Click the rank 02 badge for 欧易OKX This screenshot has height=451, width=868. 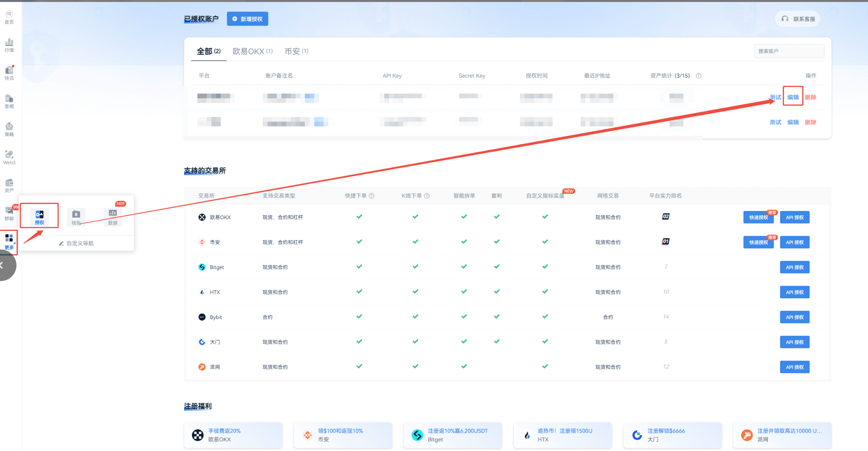pos(666,216)
